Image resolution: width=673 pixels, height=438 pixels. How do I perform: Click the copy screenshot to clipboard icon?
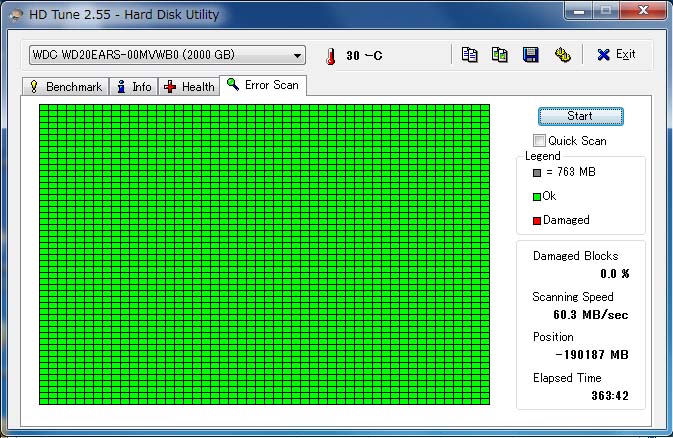pos(500,54)
